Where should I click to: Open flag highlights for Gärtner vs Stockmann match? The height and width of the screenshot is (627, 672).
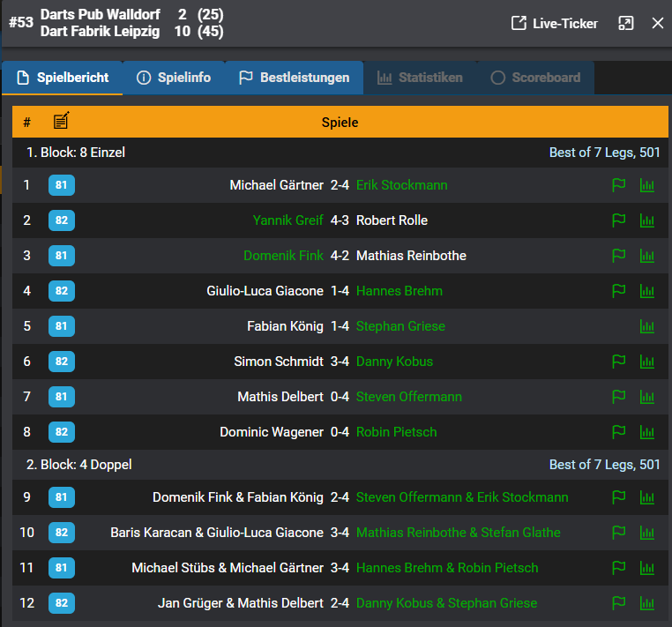coord(619,185)
